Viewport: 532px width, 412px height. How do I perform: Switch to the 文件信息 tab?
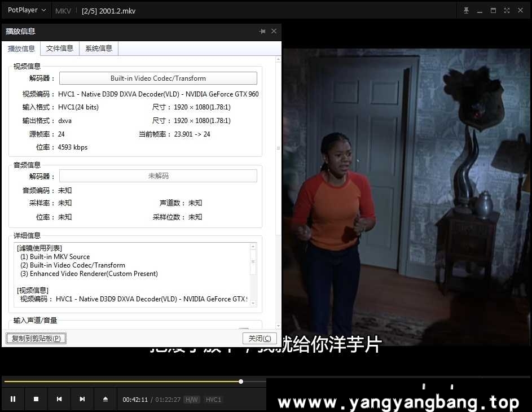59,49
